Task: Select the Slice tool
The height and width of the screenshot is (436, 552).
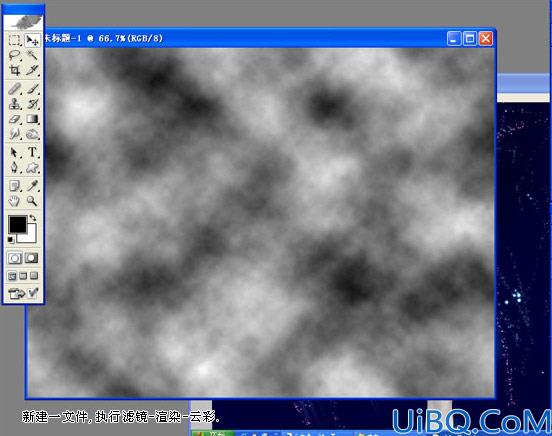Action: (32, 70)
